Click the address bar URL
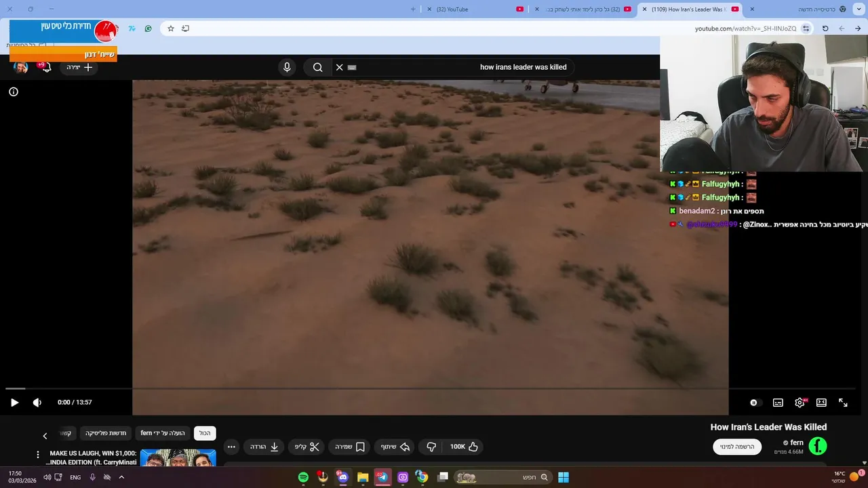 click(745, 28)
